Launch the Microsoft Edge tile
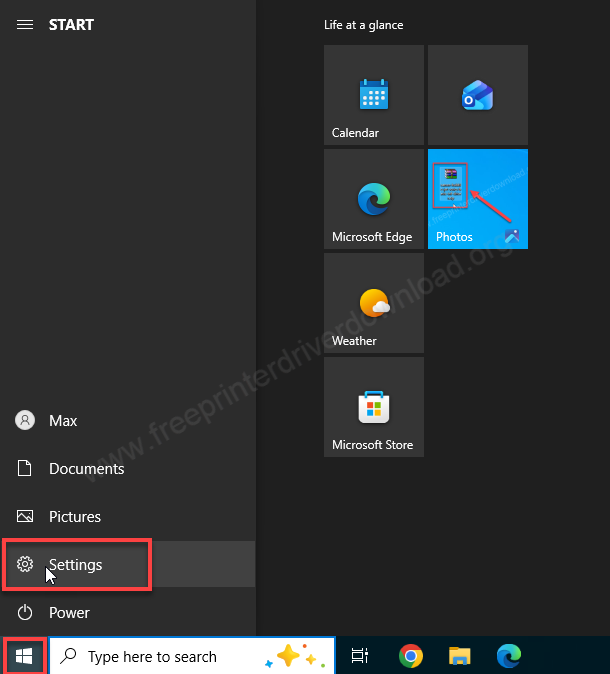This screenshot has height=674, width=610. coord(374,199)
